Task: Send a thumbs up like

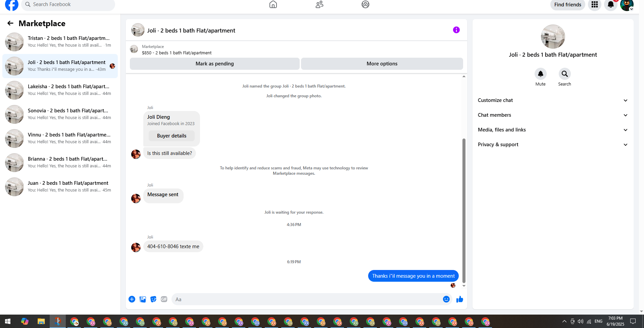Action: click(x=460, y=299)
